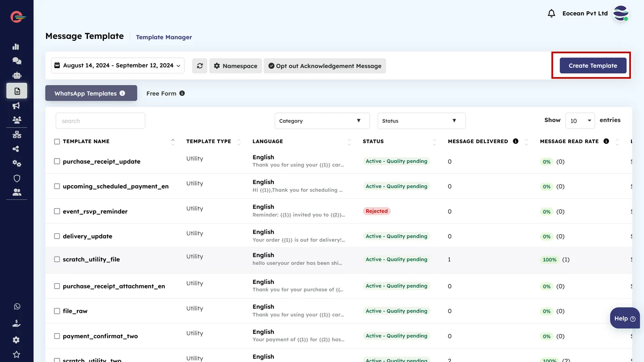Viewport: 644px width, 362px height.
Task: Click the template search input field
Action: tap(100, 121)
